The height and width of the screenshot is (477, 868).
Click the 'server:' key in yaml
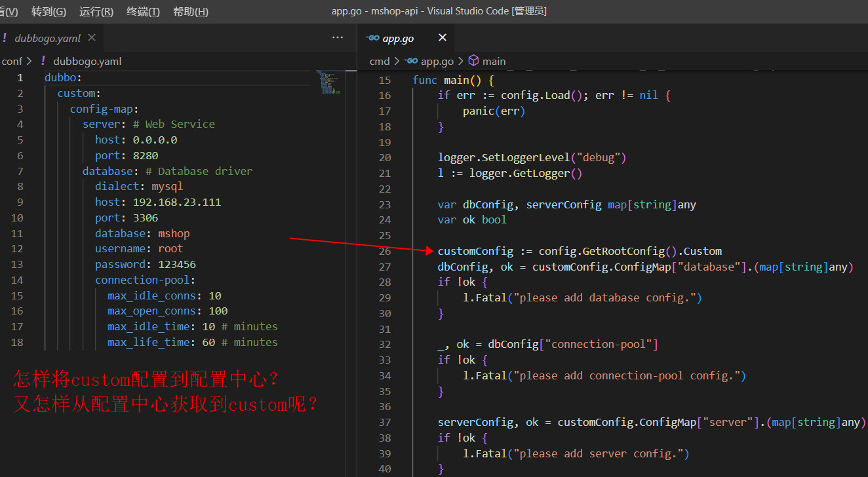tap(104, 124)
